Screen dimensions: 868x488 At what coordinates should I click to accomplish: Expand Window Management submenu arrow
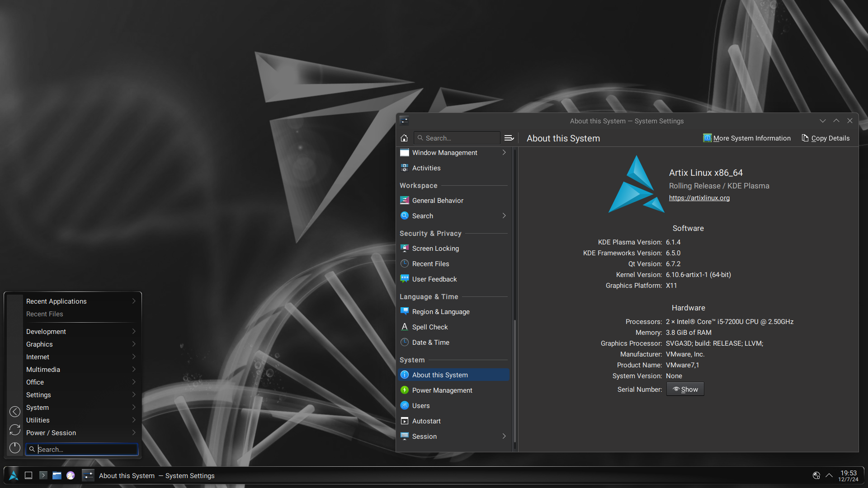click(504, 153)
